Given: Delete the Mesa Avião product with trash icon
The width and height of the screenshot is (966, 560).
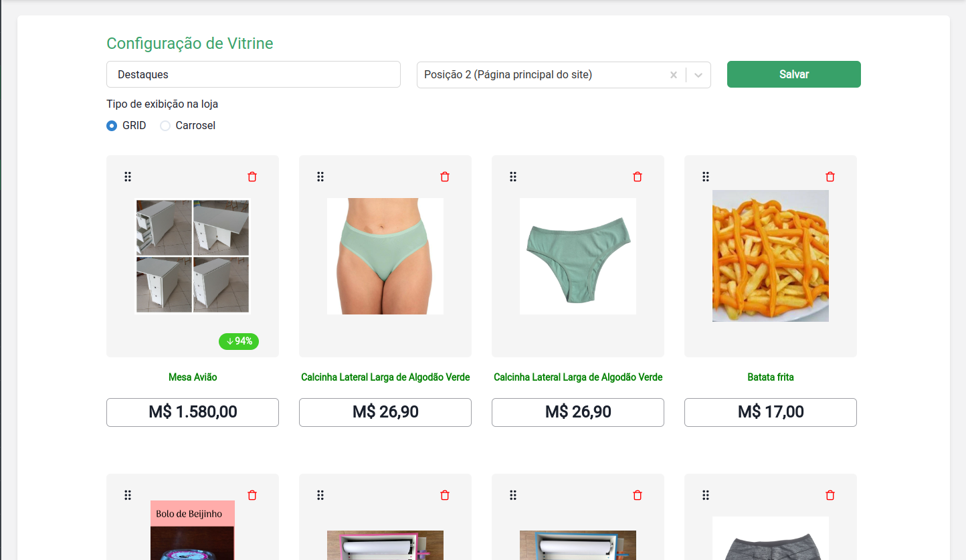Looking at the screenshot, I should (x=252, y=176).
